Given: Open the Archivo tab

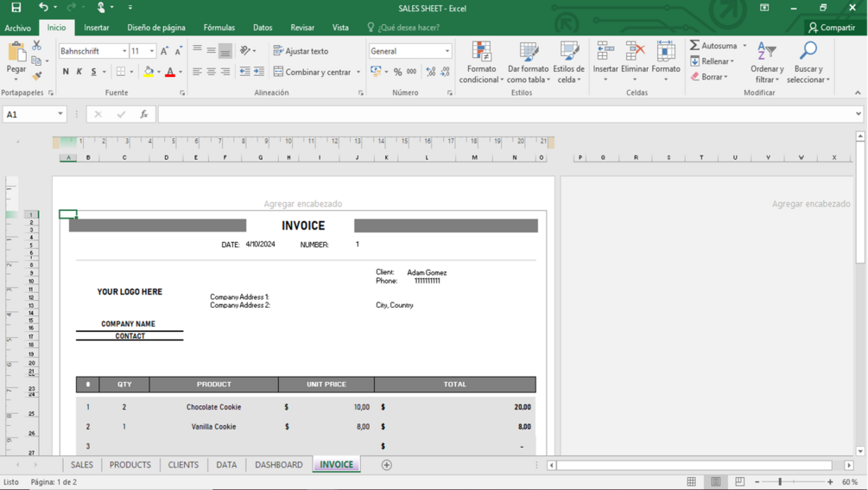Looking at the screenshot, I should (x=18, y=28).
